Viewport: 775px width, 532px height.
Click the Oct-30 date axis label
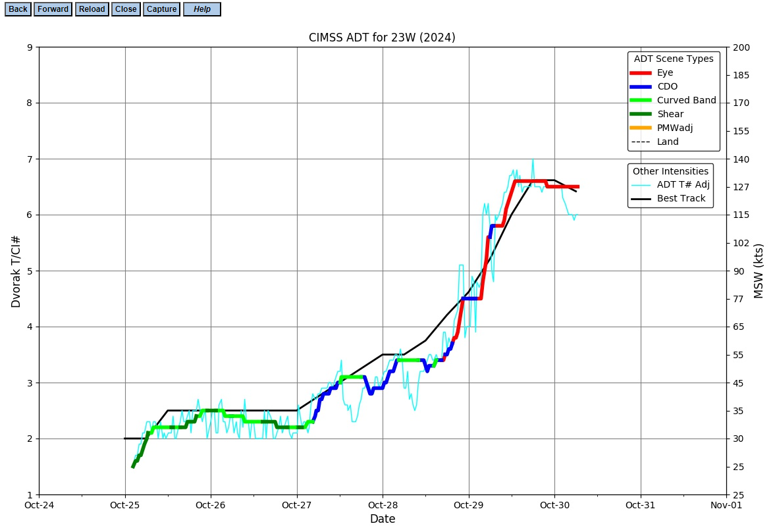pyautogui.click(x=554, y=505)
